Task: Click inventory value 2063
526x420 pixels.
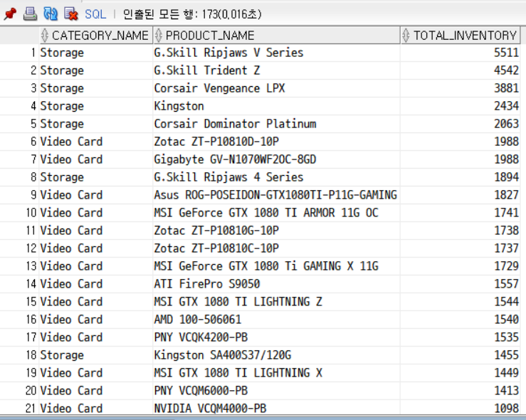Action: click(x=506, y=124)
